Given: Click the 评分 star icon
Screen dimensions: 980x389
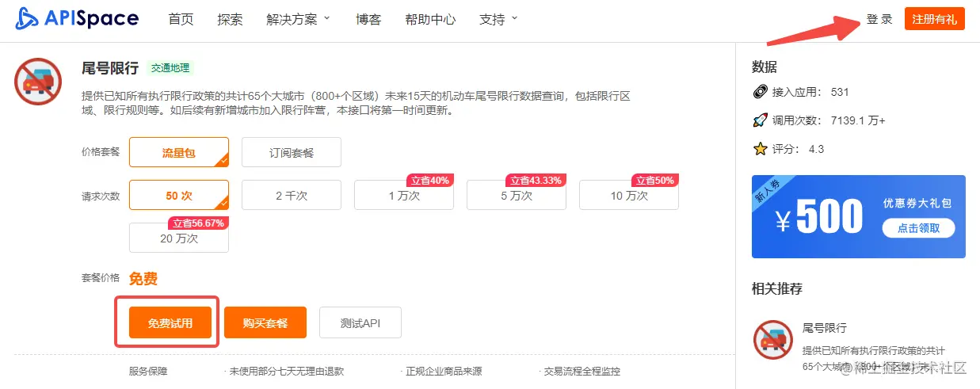Looking at the screenshot, I should 761,149.
